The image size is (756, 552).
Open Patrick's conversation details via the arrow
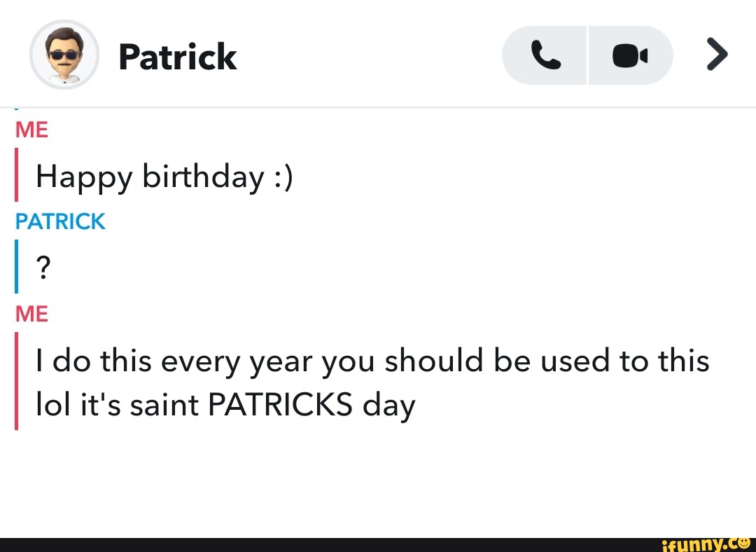pyautogui.click(x=717, y=55)
